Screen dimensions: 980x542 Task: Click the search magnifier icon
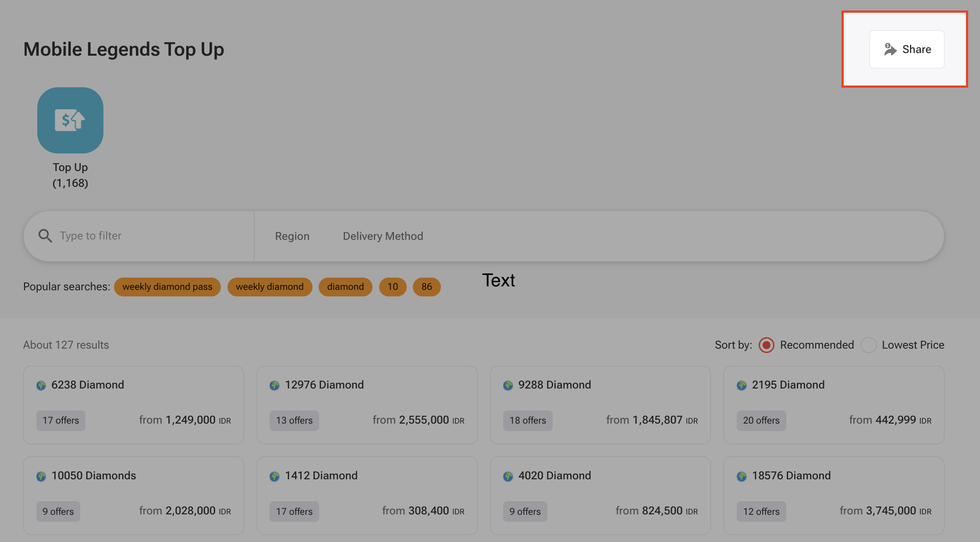point(45,236)
